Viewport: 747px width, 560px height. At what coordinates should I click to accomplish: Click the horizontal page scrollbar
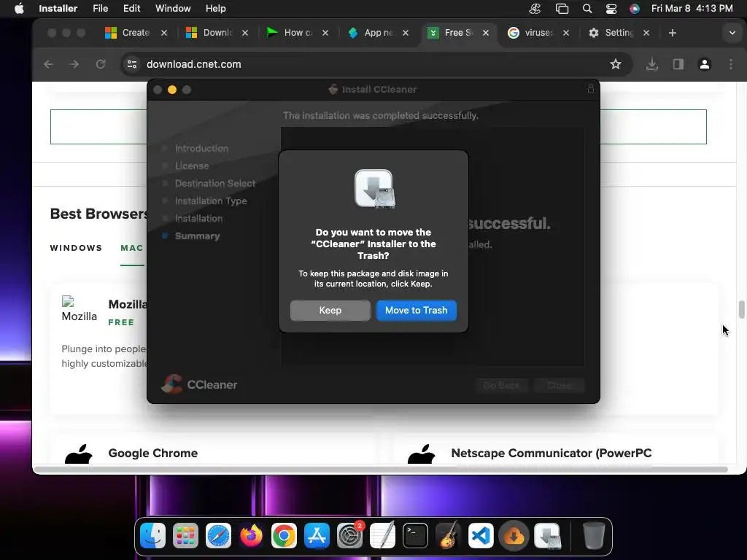coord(381,470)
